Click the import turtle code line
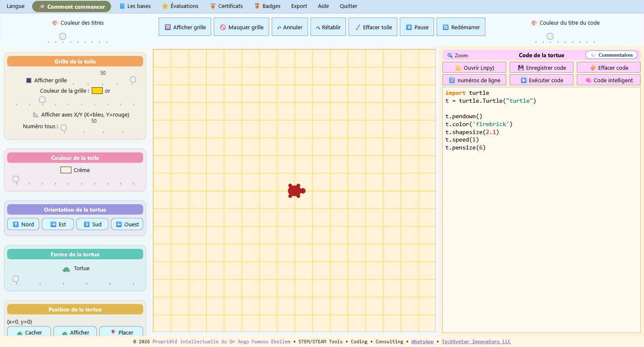This screenshot has height=347, width=644. [467, 93]
